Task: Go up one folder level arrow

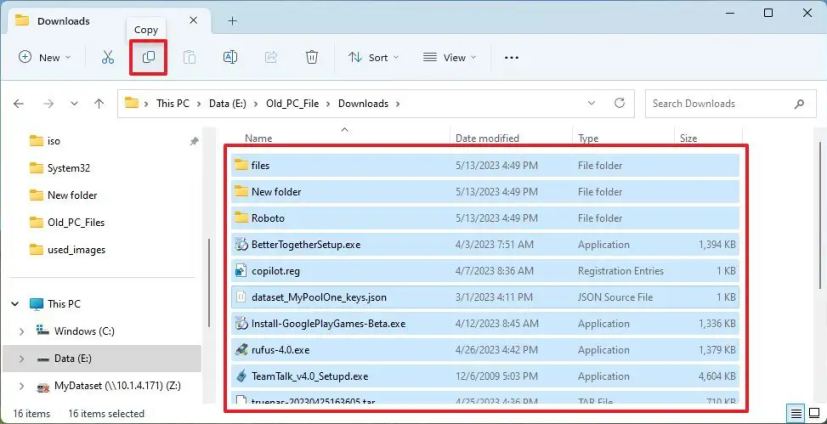Action: click(x=99, y=104)
